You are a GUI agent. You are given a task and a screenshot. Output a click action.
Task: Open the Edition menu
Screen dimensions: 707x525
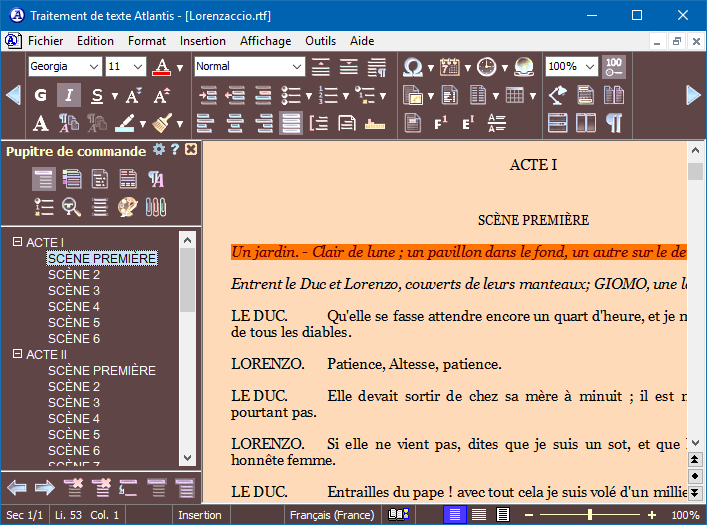click(x=95, y=41)
